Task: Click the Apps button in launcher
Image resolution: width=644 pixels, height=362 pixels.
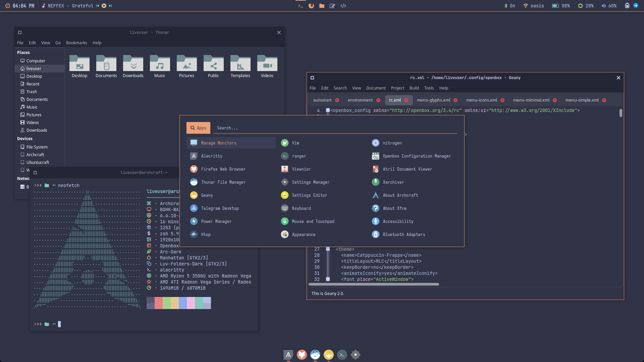Action: 198,128
